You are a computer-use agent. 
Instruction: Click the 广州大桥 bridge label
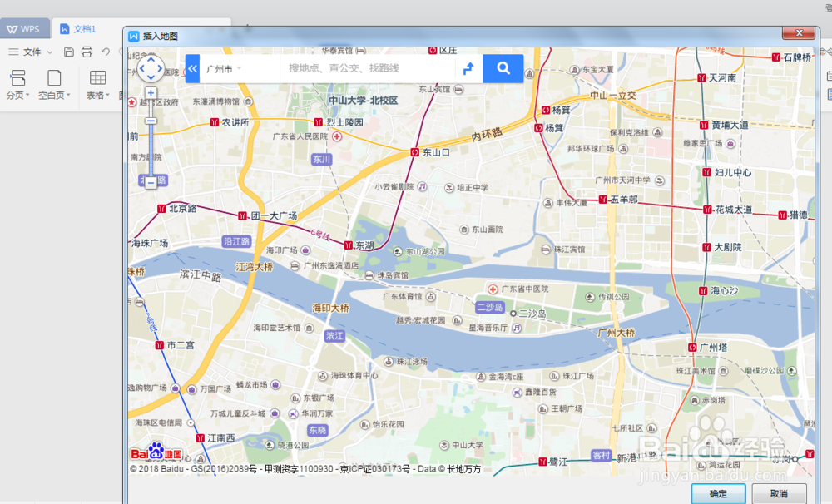[x=616, y=333]
